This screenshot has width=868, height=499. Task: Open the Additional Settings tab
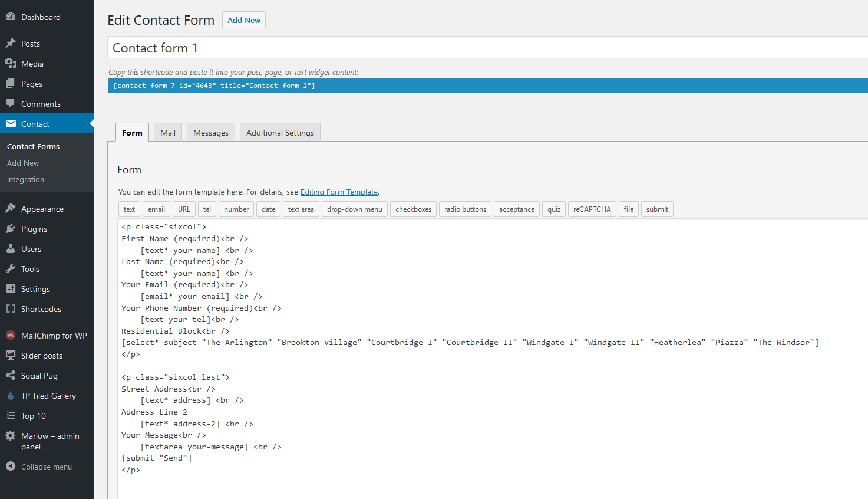coord(280,133)
